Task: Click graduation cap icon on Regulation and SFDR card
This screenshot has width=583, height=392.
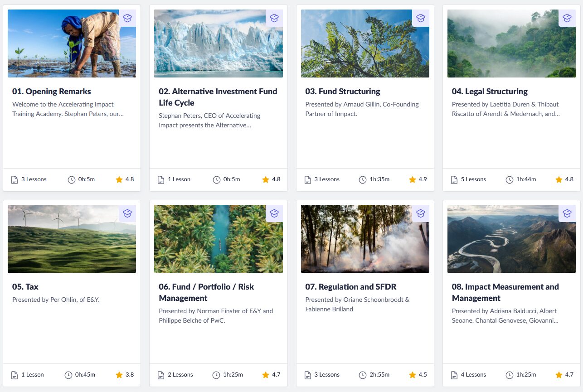Action: pyautogui.click(x=421, y=213)
